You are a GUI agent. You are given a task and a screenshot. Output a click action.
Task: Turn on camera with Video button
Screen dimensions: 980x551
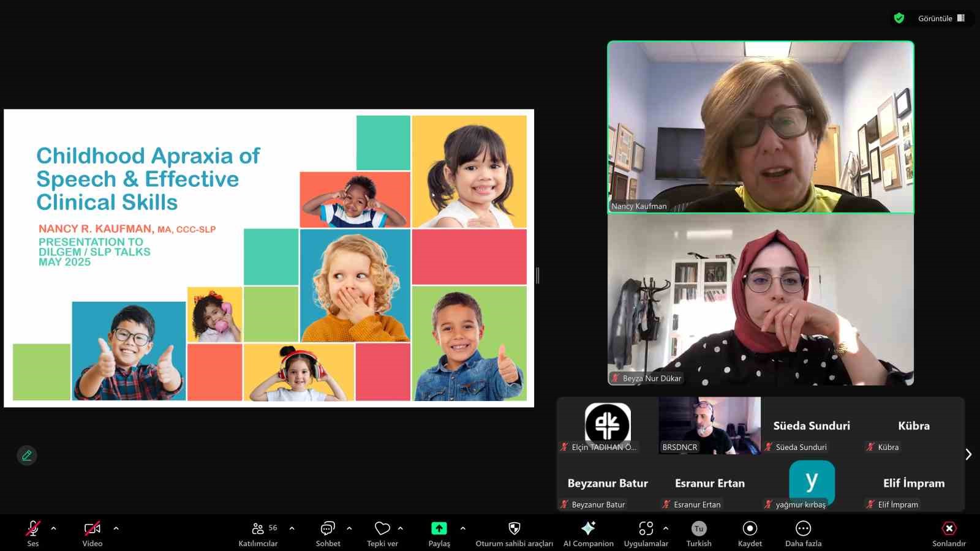[92, 529]
